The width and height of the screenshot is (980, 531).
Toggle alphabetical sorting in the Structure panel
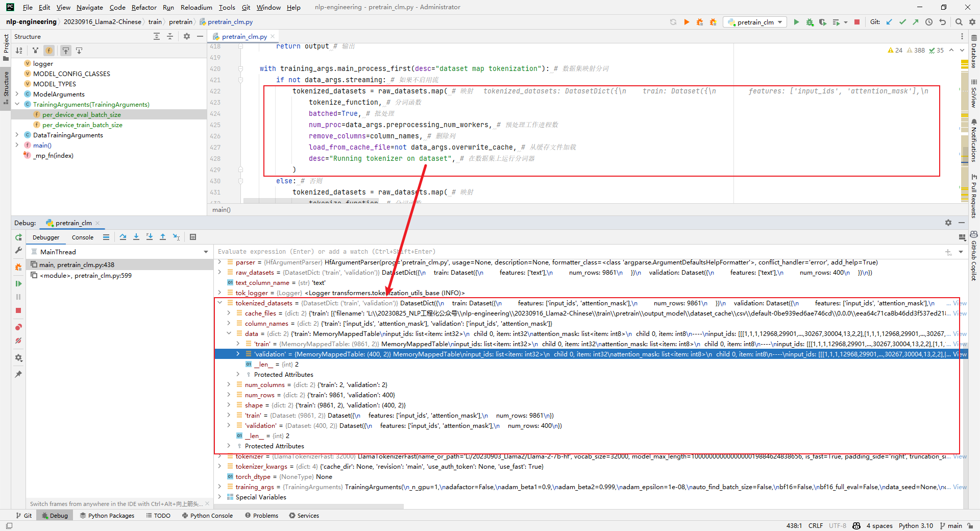(x=19, y=51)
